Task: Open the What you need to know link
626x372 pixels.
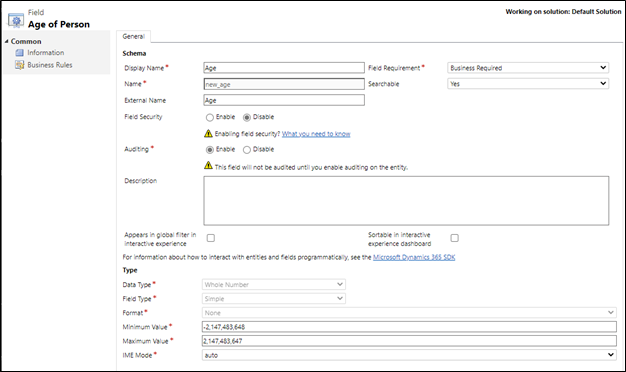Action: pyautogui.click(x=316, y=134)
